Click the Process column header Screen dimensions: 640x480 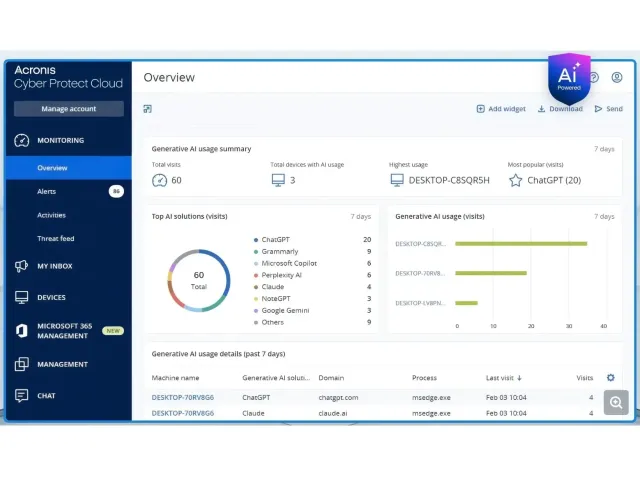(x=424, y=378)
